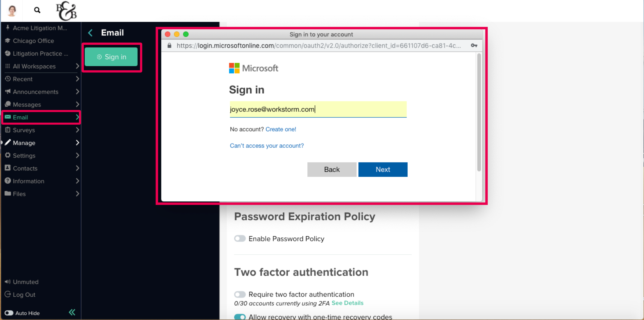Click the Log Out arrow icon
Image resolution: width=644 pixels, height=320 pixels.
pyautogui.click(x=8, y=294)
